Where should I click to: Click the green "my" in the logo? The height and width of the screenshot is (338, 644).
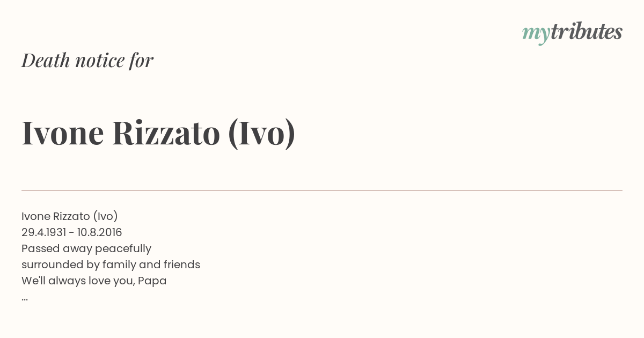point(536,35)
